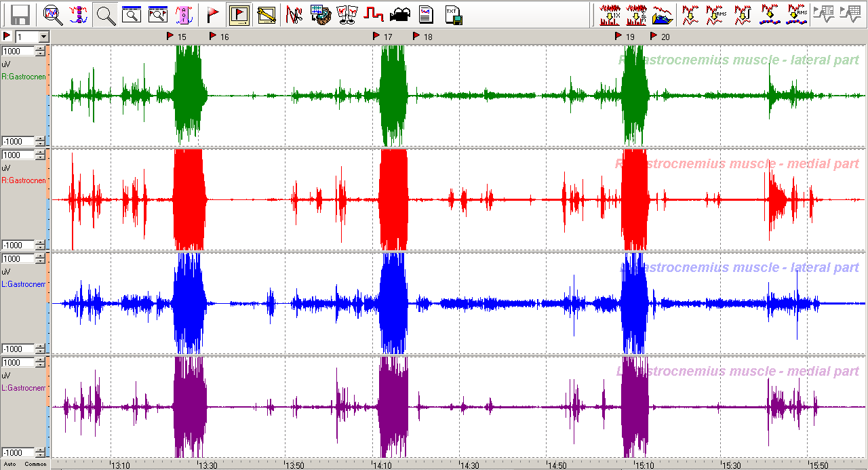This screenshot has height=470, width=868.
Task: Click the green R:Gastrocnemius channel label
Action: (x=24, y=77)
